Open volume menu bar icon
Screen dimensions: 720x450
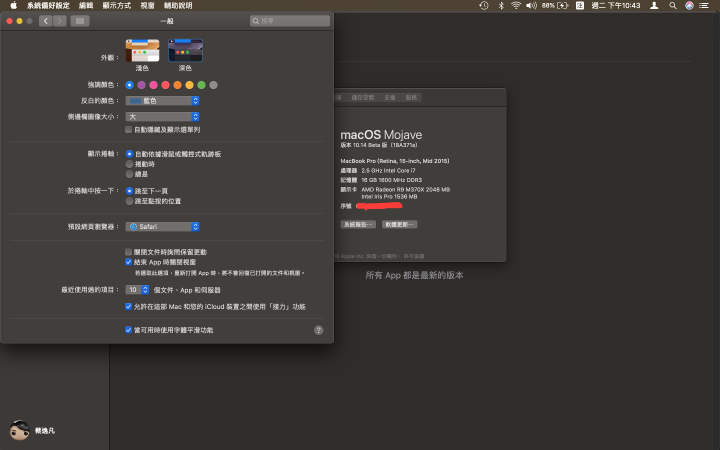531,6
